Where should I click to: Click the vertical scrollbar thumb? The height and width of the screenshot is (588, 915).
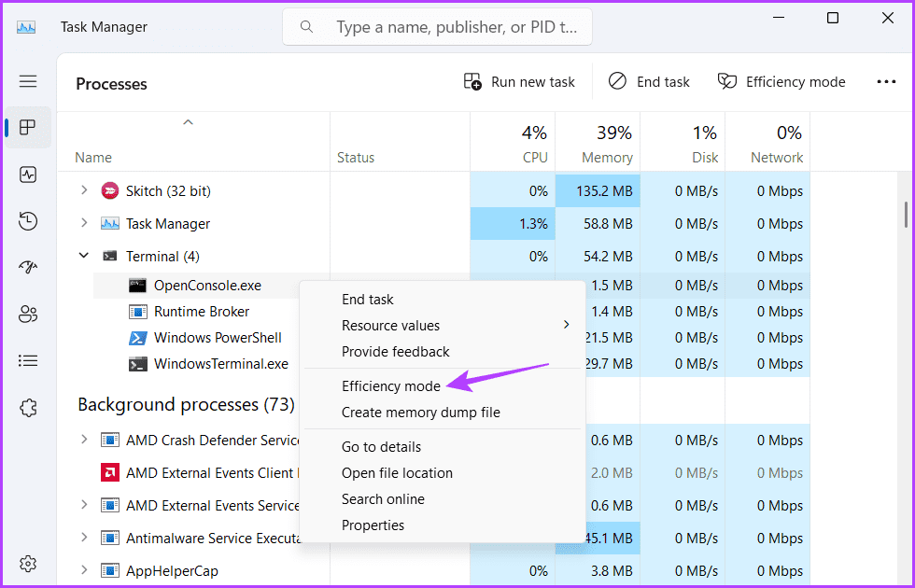click(906, 215)
